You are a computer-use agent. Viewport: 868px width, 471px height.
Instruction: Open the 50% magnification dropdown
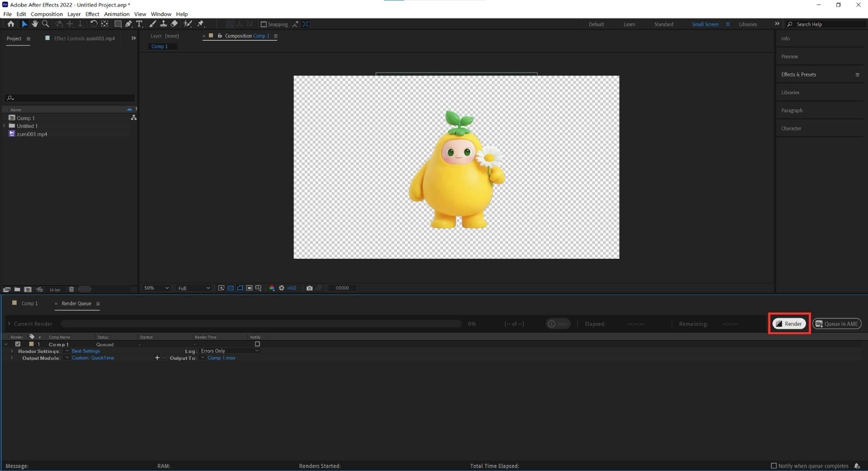pyautogui.click(x=156, y=288)
